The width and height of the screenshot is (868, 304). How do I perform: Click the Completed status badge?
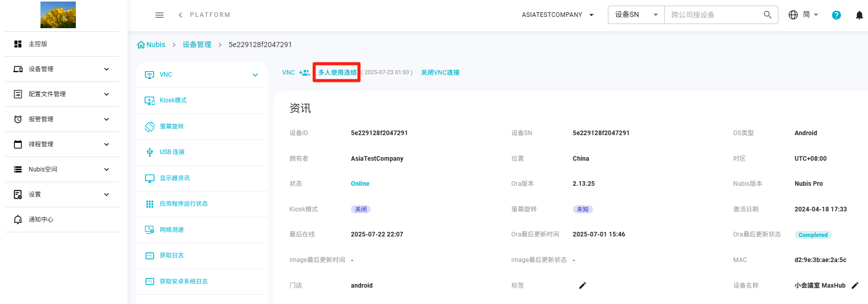coord(813,235)
